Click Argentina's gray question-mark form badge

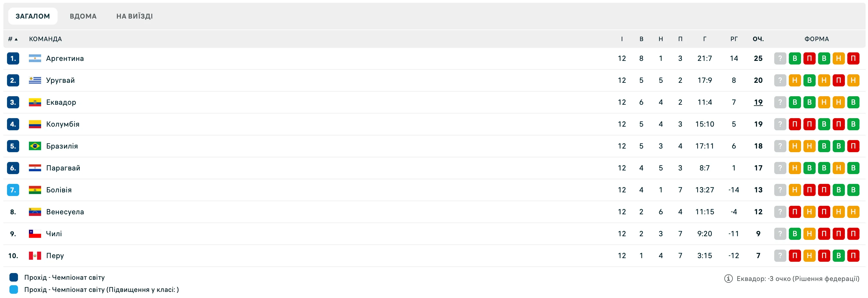pyautogui.click(x=780, y=58)
